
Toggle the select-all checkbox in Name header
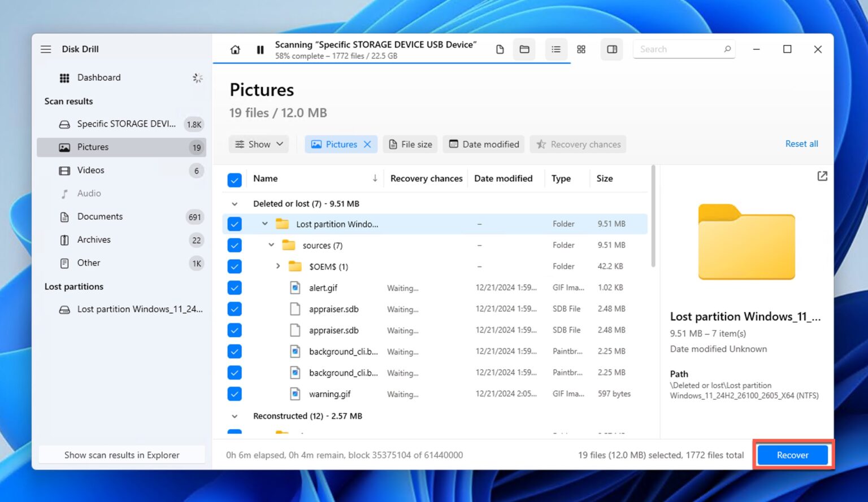tap(235, 180)
